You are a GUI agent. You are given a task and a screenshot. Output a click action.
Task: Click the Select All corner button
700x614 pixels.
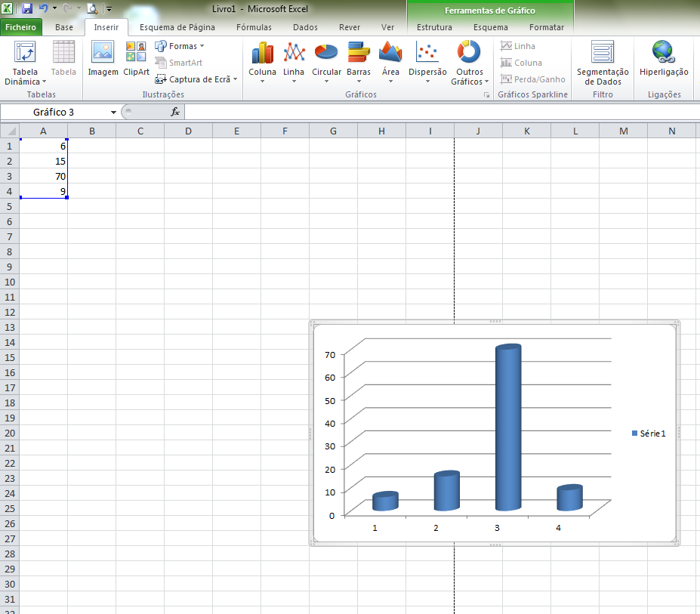[x=9, y=131]
